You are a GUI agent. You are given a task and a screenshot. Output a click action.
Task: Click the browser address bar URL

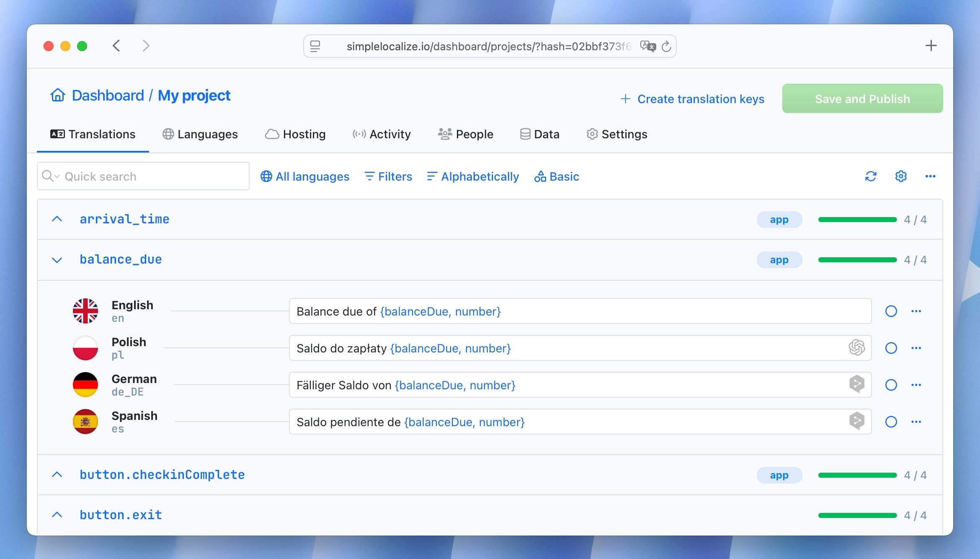488,46
